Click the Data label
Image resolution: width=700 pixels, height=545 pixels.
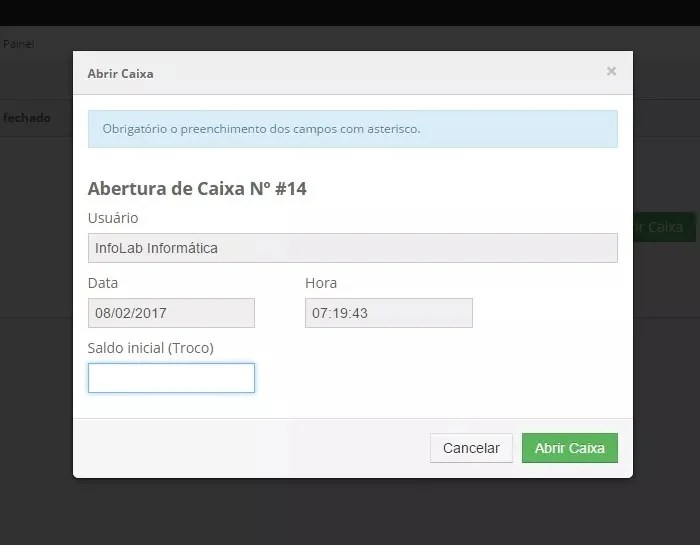click(x=103, y=283)
